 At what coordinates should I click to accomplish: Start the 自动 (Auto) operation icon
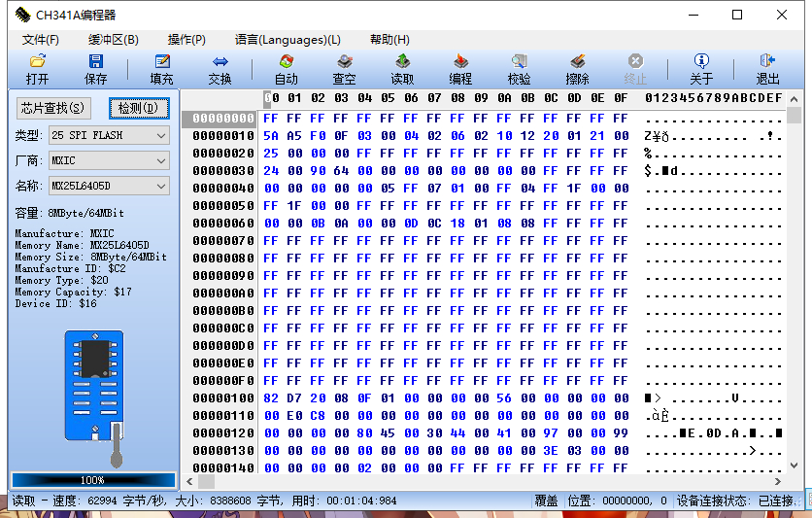(287, 61)
